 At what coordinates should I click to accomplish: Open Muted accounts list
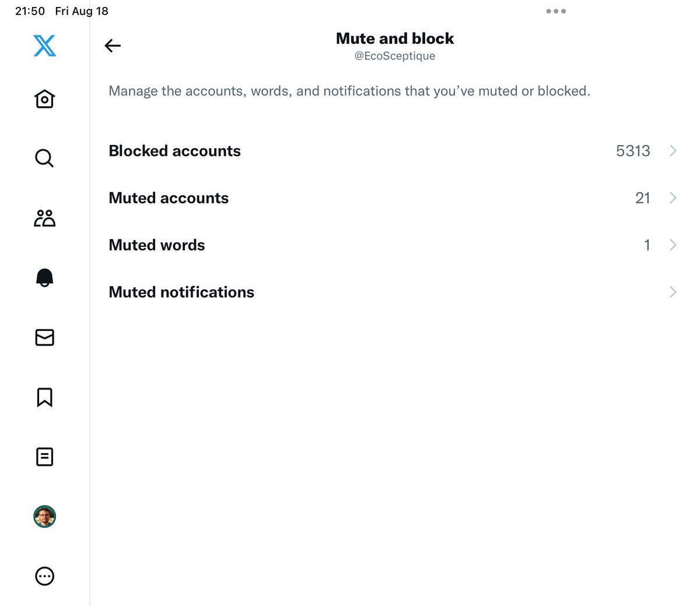pos(169,198)
